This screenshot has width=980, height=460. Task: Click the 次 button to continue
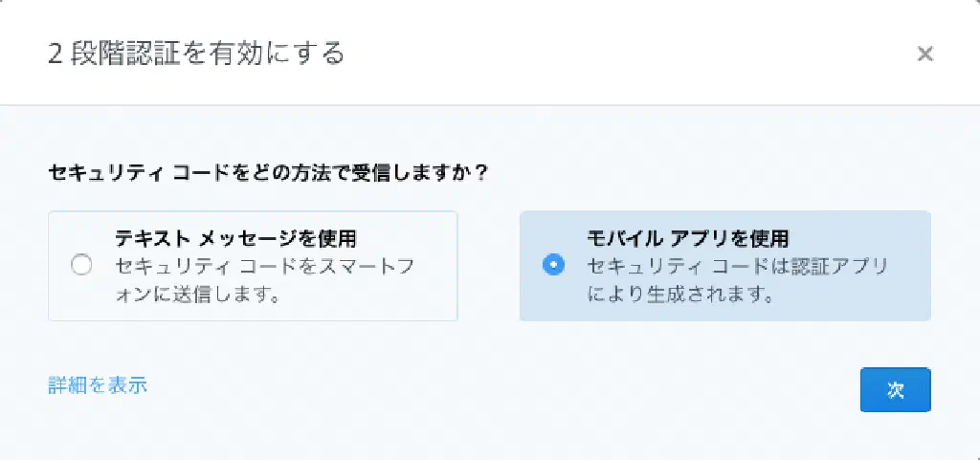click(x=895, y=389)
